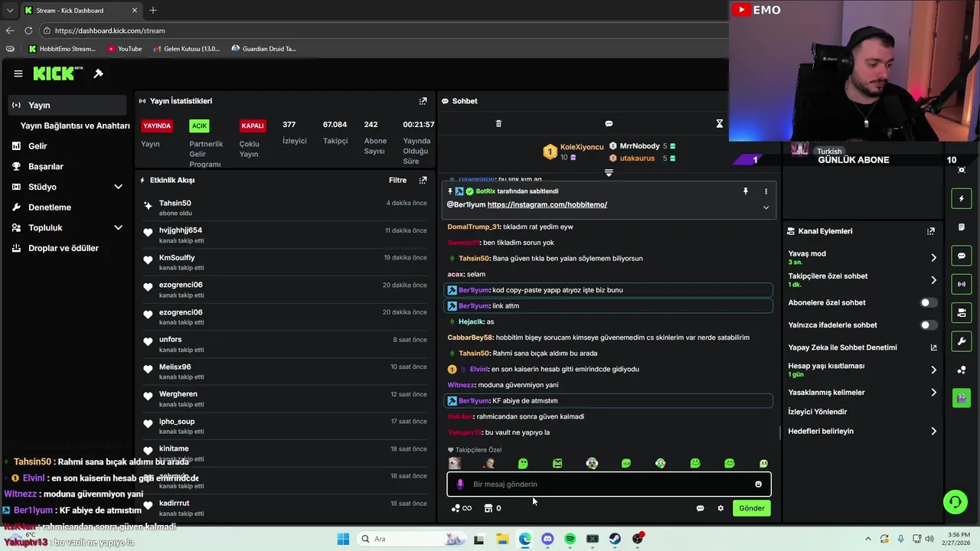Click the browser address bar
Screen dimensions: 980x551
click(383, 31)
